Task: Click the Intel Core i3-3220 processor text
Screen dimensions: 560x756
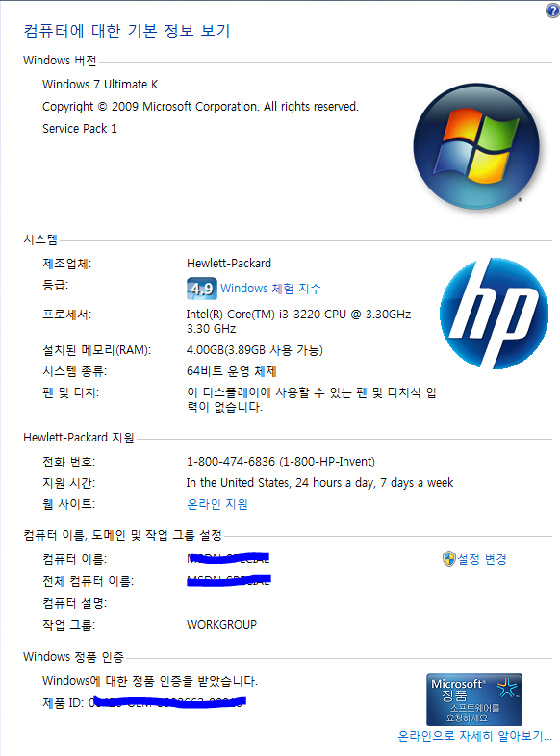Action: (x=298, y=321)
